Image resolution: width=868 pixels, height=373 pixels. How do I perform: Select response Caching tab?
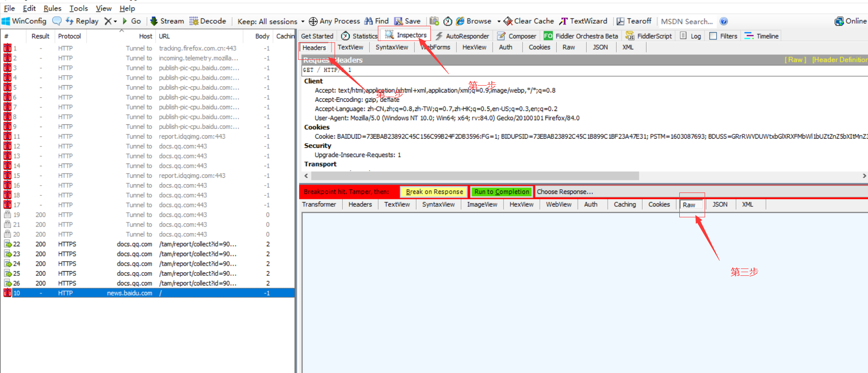pyautogui.click(x=625, y=204)
